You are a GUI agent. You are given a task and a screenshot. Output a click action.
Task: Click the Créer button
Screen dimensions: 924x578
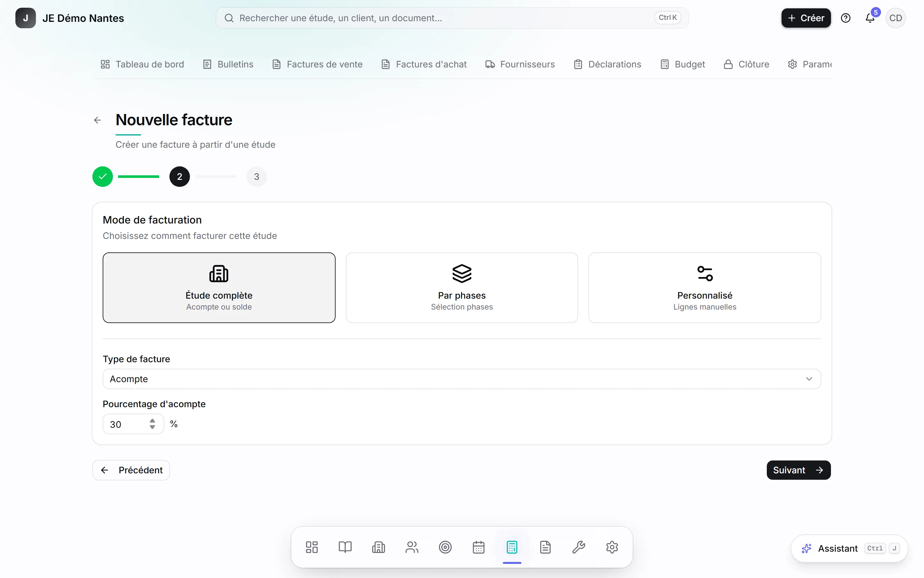point(806,18)
